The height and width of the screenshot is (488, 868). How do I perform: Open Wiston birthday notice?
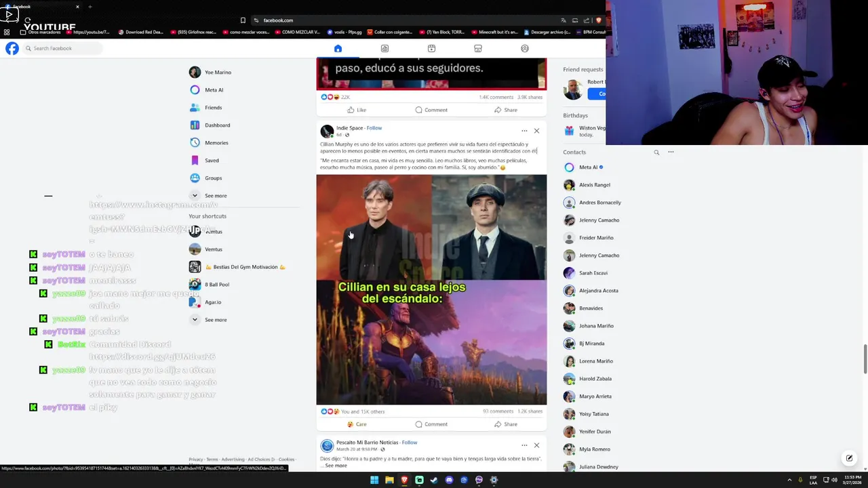[584, 131]
